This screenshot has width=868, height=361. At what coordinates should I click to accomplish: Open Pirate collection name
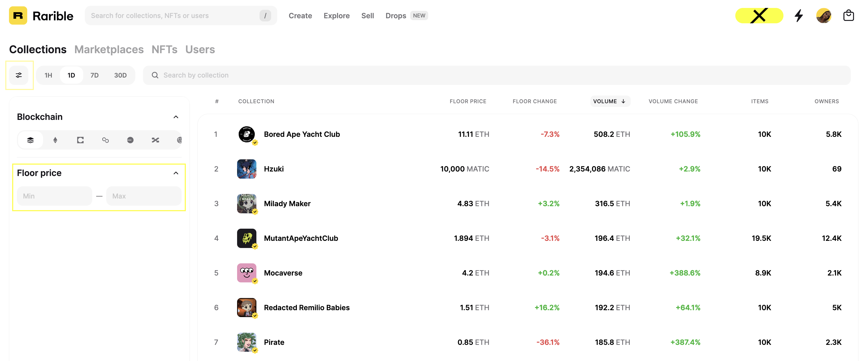pos(274,342)
